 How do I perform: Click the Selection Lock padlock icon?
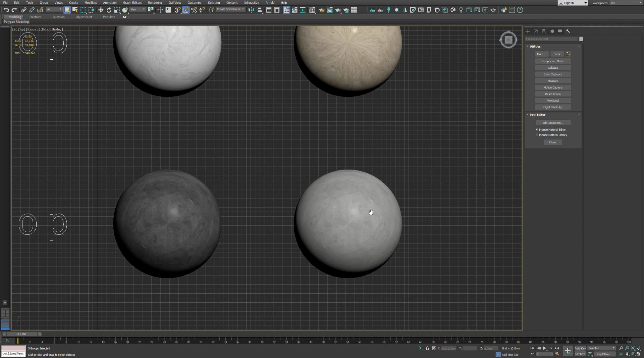(x=427, y=348)
